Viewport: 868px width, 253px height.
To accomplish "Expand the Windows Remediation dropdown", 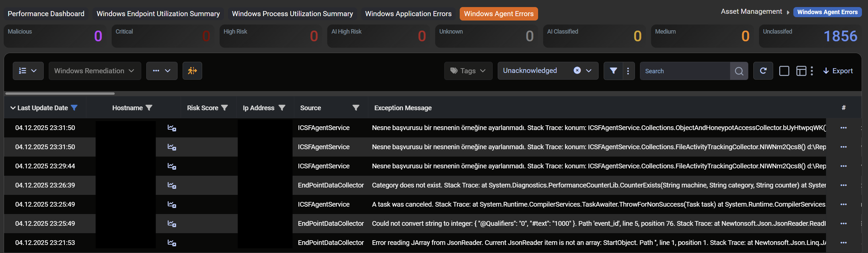I will (x=95, y=71).
